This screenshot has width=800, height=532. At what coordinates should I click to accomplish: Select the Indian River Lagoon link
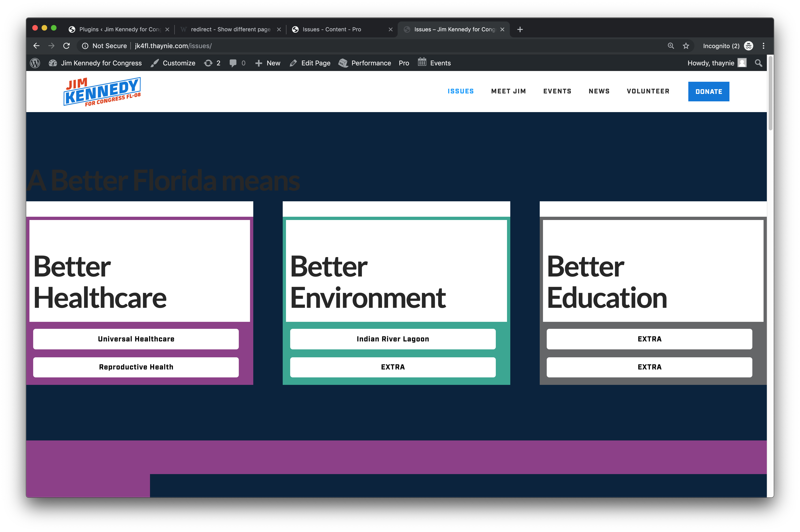tap(393, 339)
